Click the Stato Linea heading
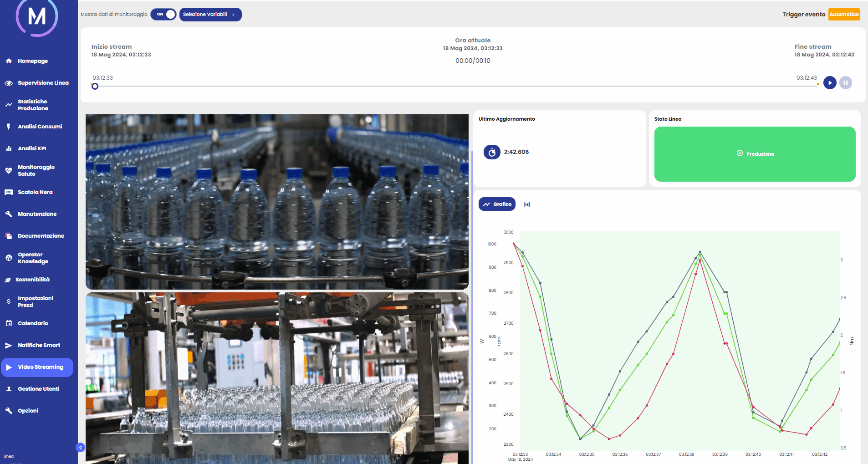Image resolution: width=868 pixels, height=464 pixels. pyautogui.click(x=668, y=119)
